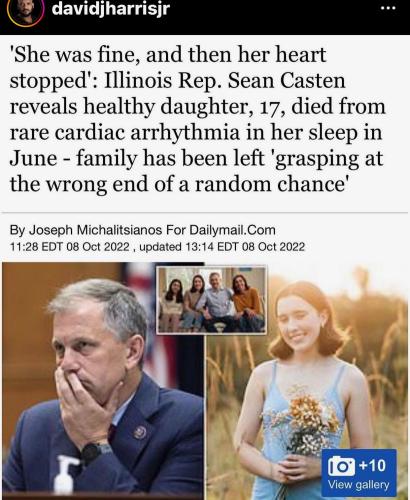This screenshot has height=500, width=410.
Task: Open the inset family group photo
Action: click(212, 300)
